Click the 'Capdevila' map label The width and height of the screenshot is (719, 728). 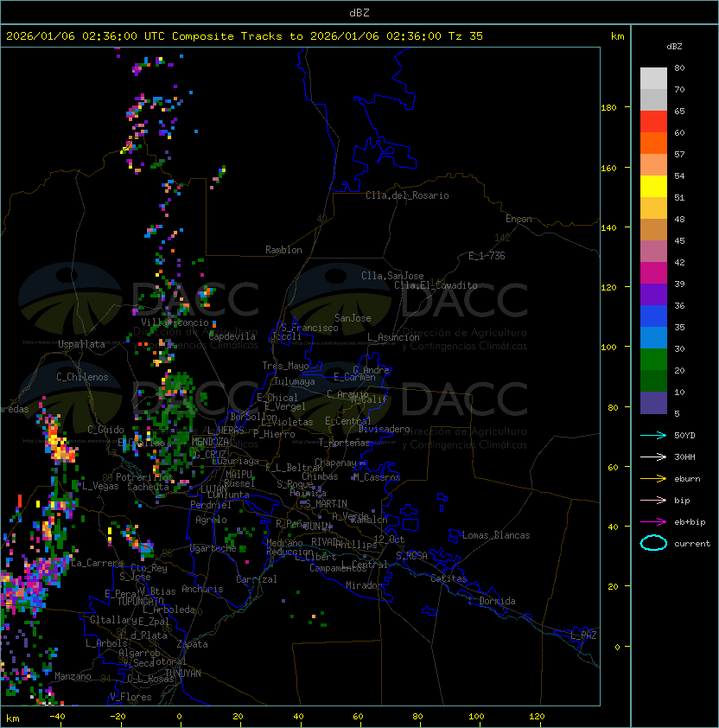tap(232, 336)
